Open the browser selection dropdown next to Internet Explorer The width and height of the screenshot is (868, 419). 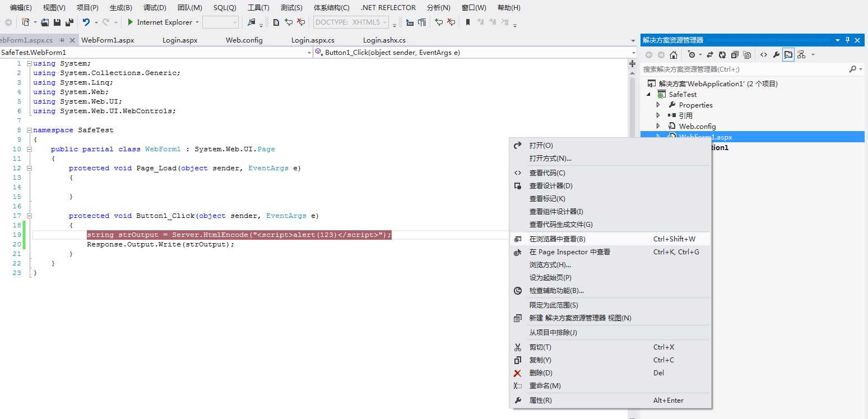click(x=197, y=22)
